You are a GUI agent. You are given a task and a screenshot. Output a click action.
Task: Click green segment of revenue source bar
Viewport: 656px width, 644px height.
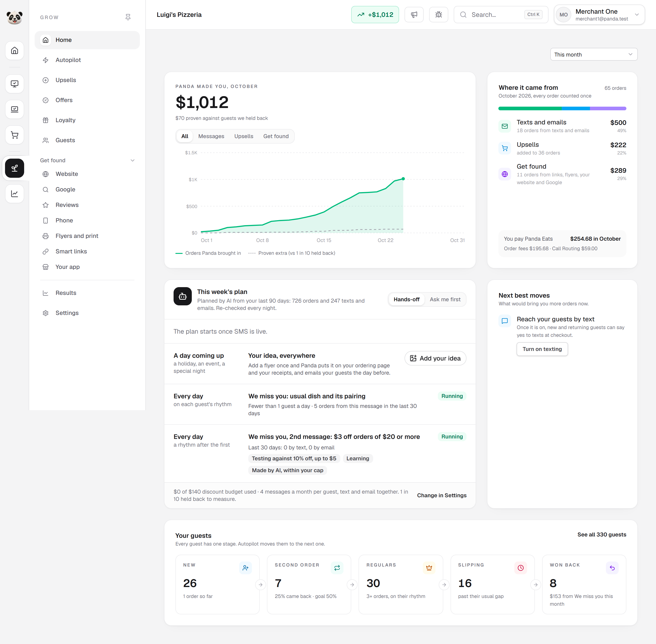point(530,108)
